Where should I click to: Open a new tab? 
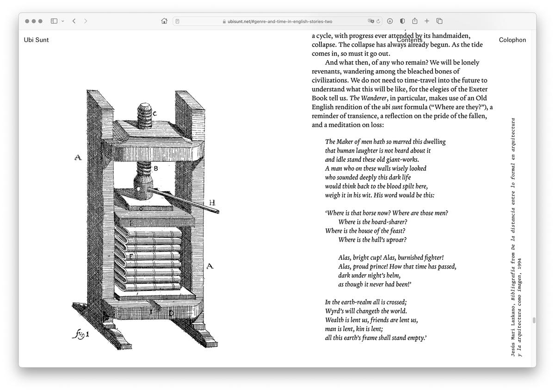(427, 21)
